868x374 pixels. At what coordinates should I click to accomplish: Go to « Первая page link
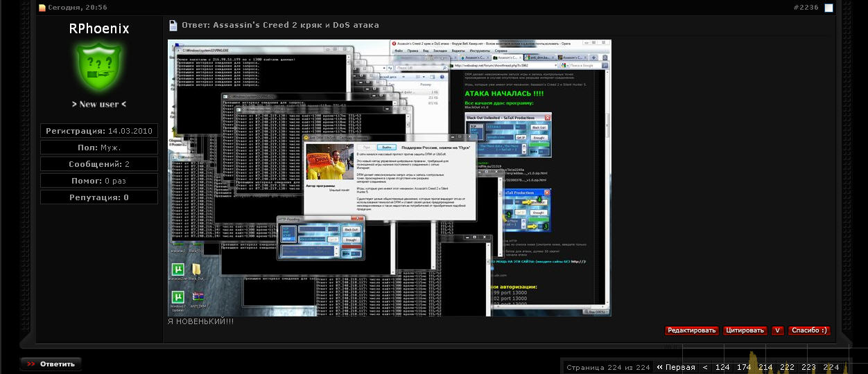coord(676,367)
